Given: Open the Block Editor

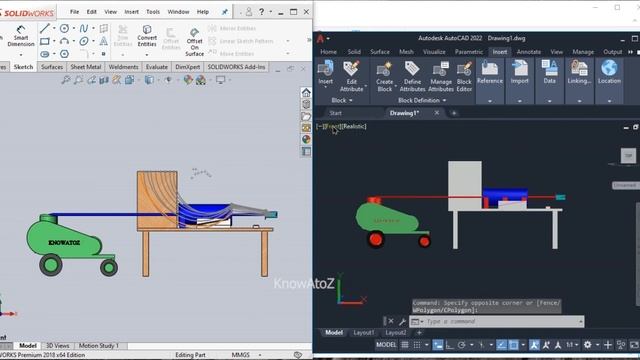Looking at the screenshot, I should point(464,77).
